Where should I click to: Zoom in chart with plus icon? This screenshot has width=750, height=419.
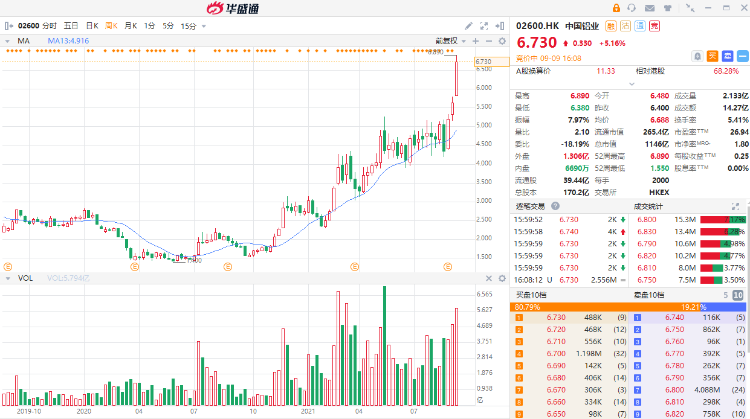point(475,41)
